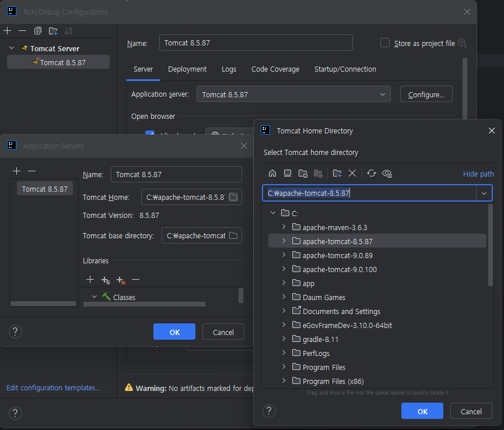
Task: Click Sort configurations icon in Run/Debug toolbar
Action: tap(68, 31)
